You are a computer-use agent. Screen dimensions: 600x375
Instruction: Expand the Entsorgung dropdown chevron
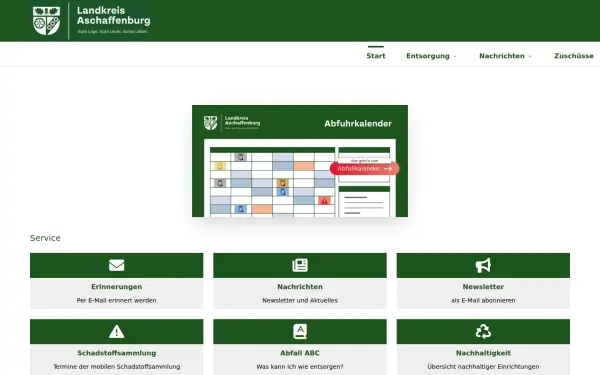(455, 56)
